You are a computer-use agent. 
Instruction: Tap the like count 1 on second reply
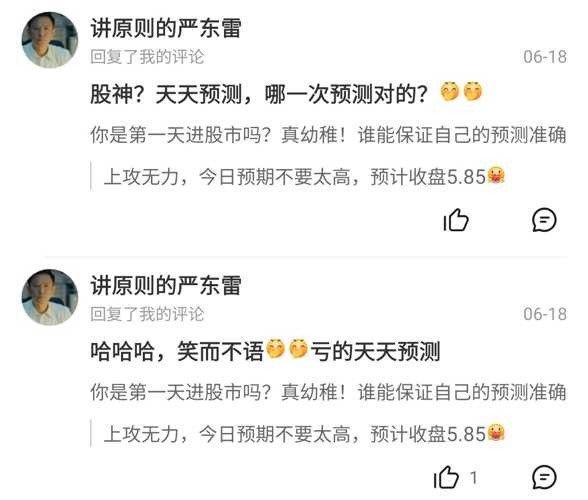(474, 478)
